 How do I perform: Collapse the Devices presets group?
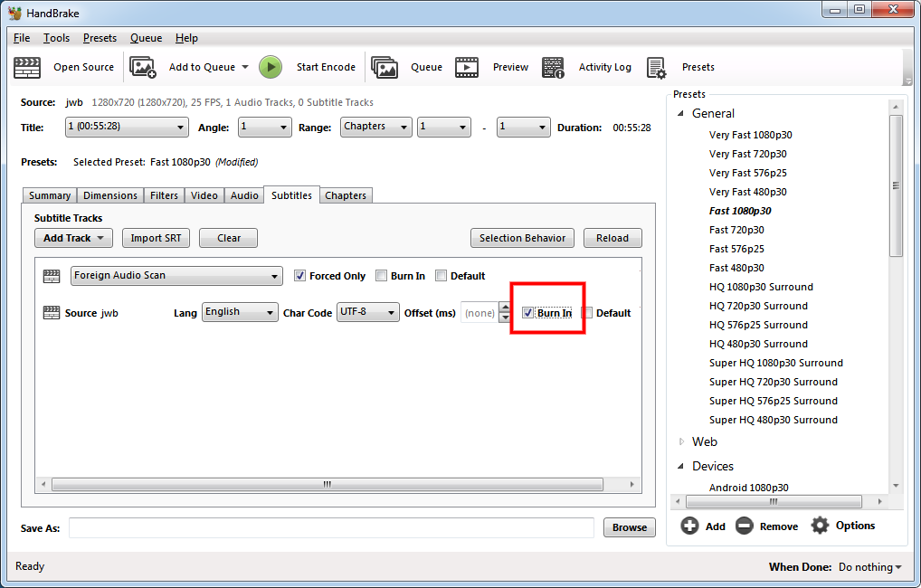click(680, 466)
